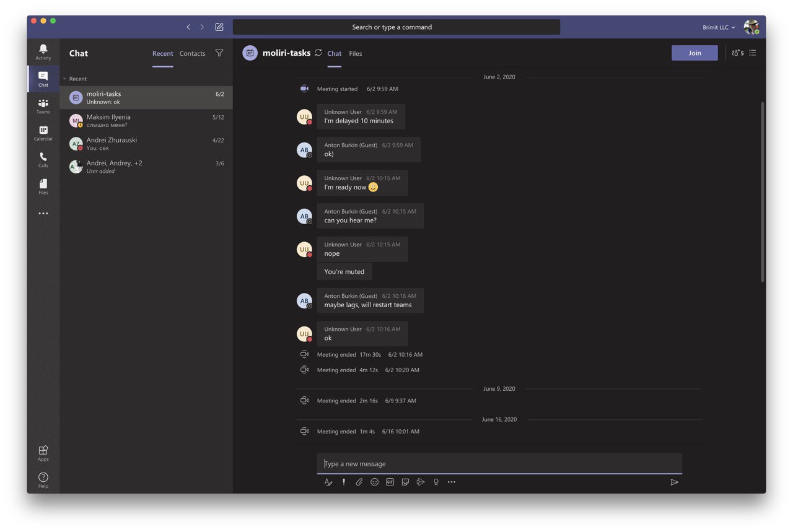
Task: Click Anton Burkin's avatar beside "ok)"
Action: tap(304, 150)
